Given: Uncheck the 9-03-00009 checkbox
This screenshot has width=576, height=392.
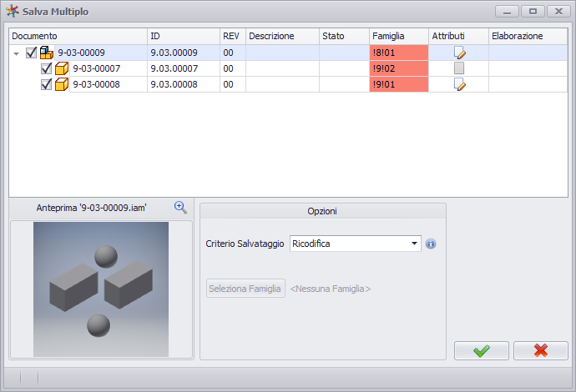Looking at the screenshot, I should tap(31, 53).
